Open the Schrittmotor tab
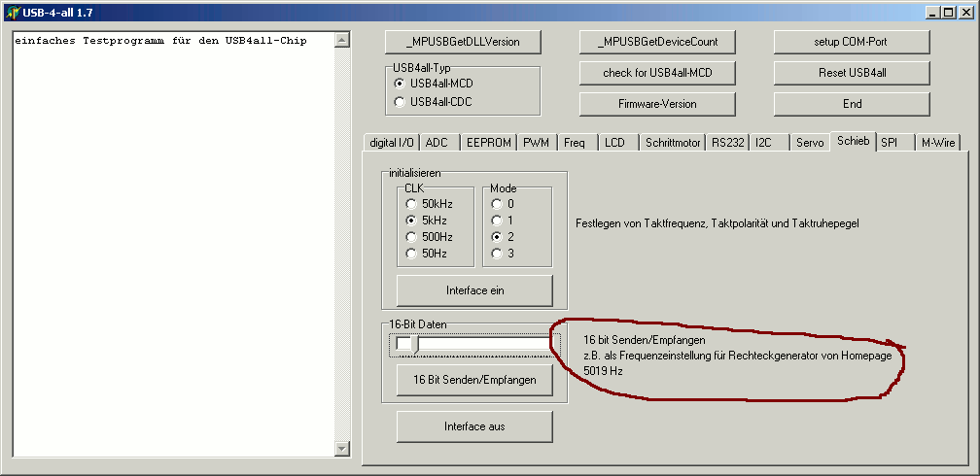980x476 pixels. click(x=672, y=143)
